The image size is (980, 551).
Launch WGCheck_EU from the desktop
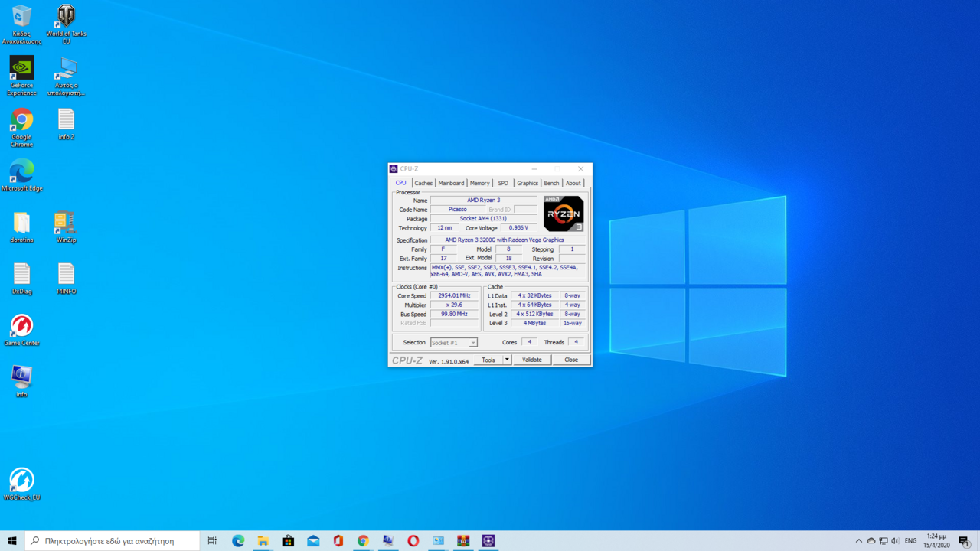(21, 484)
